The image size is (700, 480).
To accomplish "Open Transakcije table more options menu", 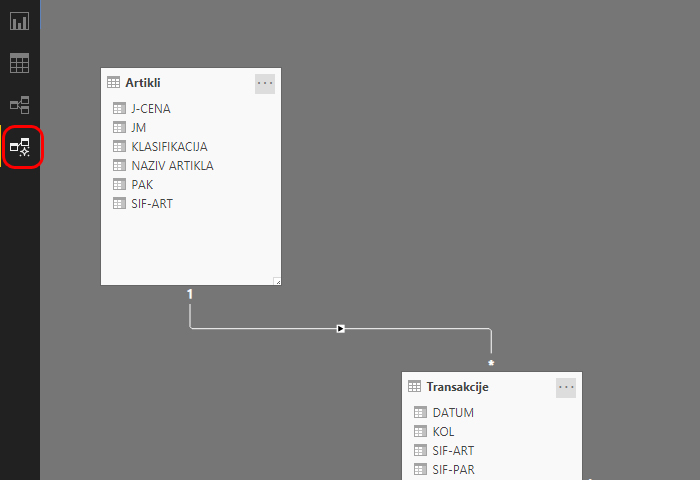I will (x=567, y=387).
